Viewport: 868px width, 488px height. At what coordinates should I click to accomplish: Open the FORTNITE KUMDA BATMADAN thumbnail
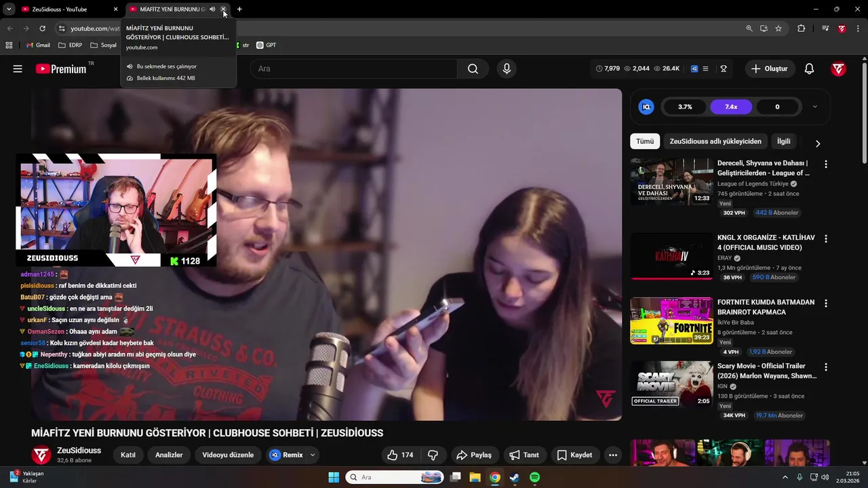click(x=671, y=321)
